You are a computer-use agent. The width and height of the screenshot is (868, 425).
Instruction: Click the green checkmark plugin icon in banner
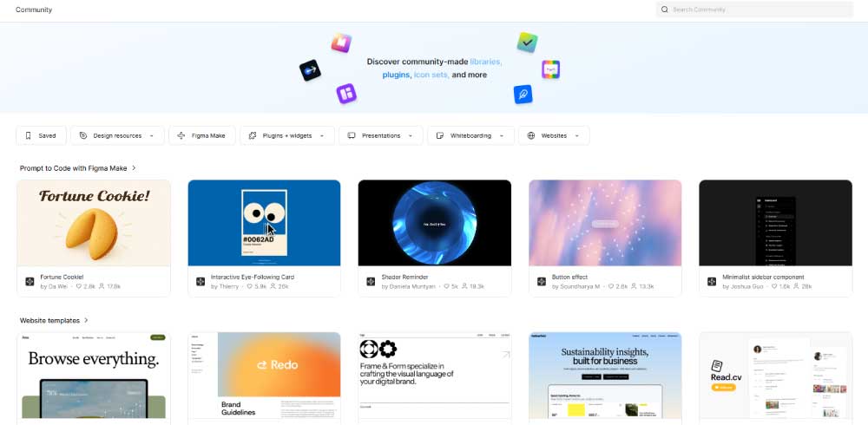click(527, 42)
